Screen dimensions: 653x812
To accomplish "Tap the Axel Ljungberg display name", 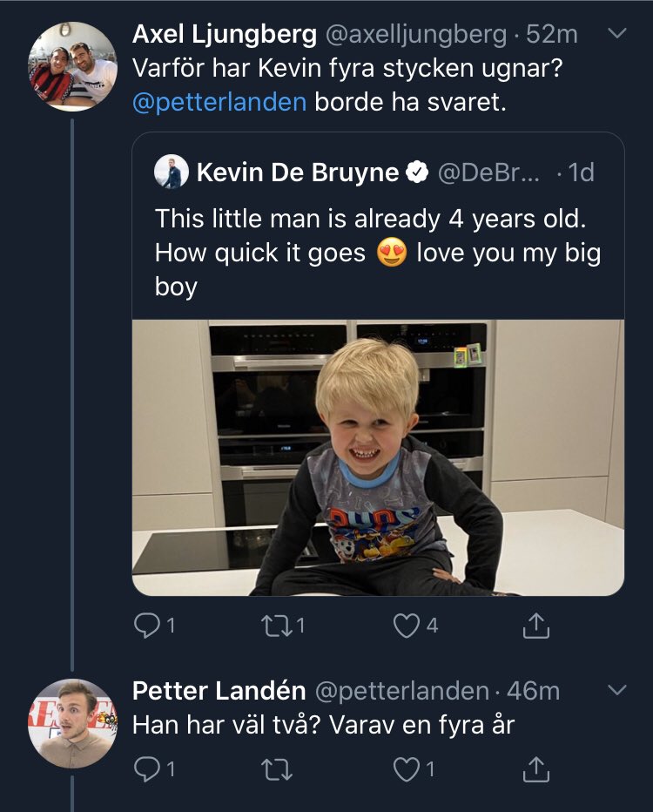I will click(225, 35).
